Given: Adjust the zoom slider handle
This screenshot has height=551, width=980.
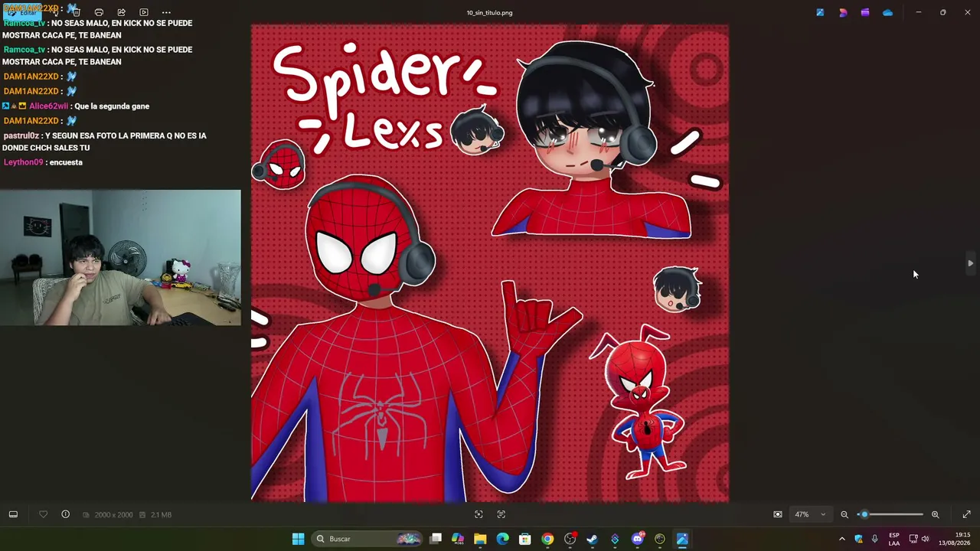Looking at the screenshot, I should pyautogui.click(x=864, y=514).
